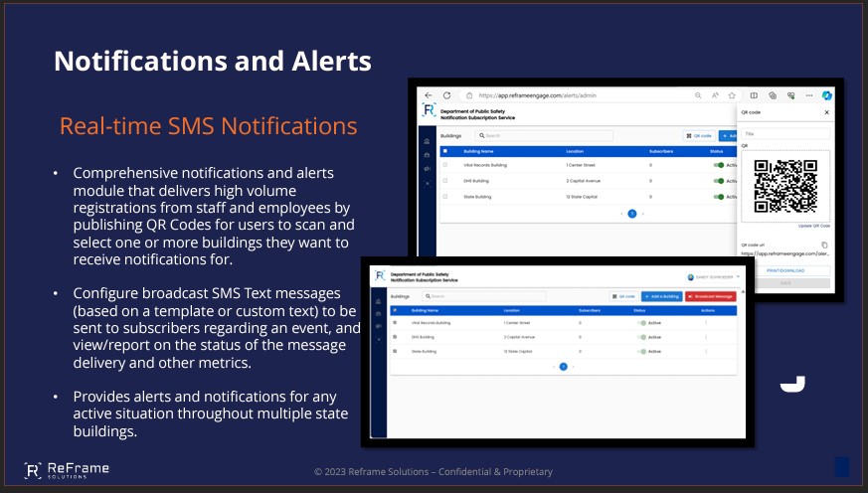
Task: Expand sidebar with chevron in lower screenshot
Action: click(x=378, y=339)
